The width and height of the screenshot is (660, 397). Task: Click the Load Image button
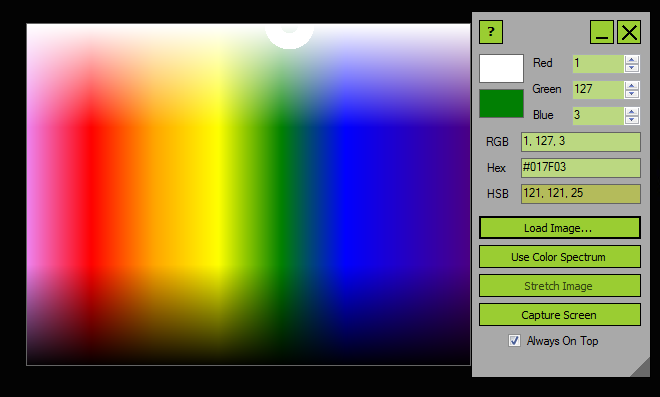(x=560, y=228)
